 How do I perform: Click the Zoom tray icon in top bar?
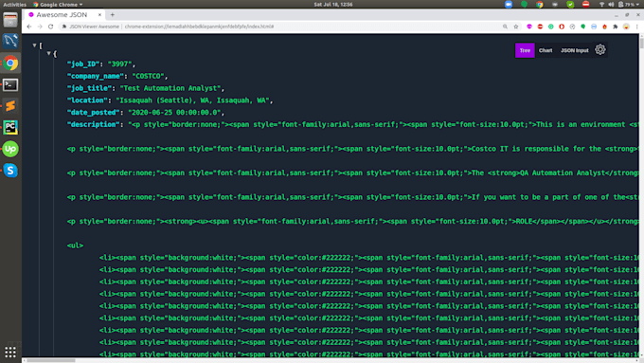point(509,5)
